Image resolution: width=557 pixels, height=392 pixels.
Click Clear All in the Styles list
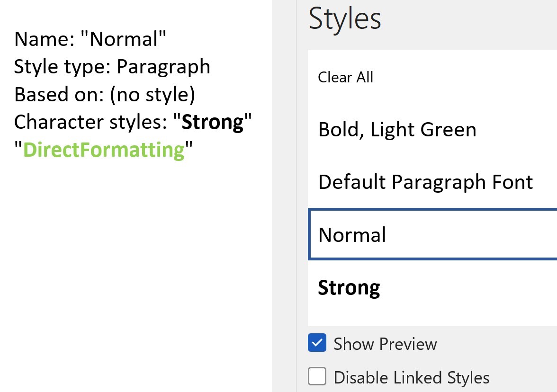(x=346, y=77)
